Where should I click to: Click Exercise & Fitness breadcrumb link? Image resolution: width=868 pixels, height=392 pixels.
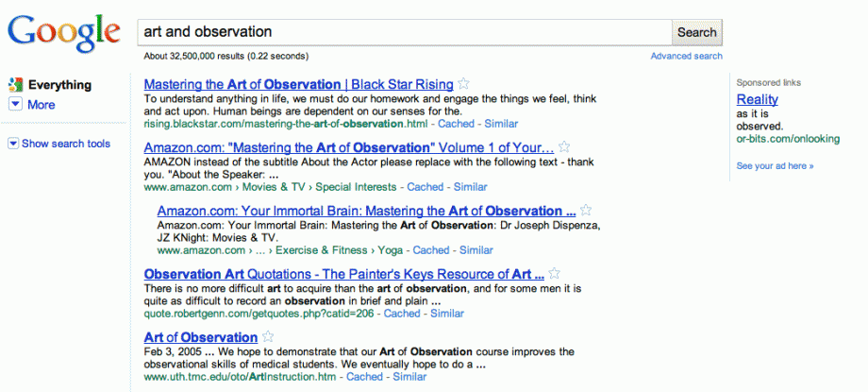pyautogui.click(x=321, y=250)
